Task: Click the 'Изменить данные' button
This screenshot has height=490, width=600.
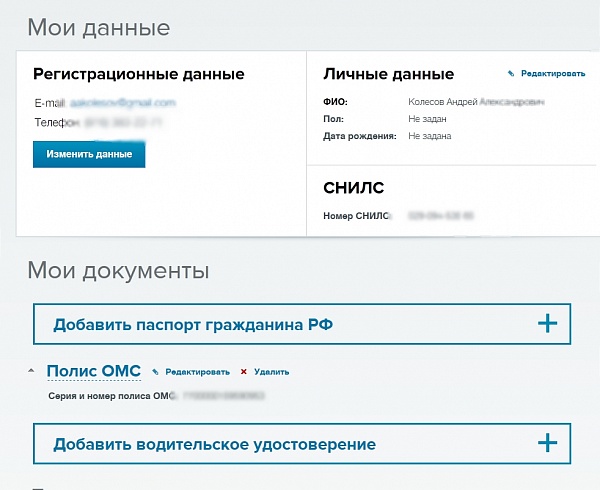Action: [89, 154]
